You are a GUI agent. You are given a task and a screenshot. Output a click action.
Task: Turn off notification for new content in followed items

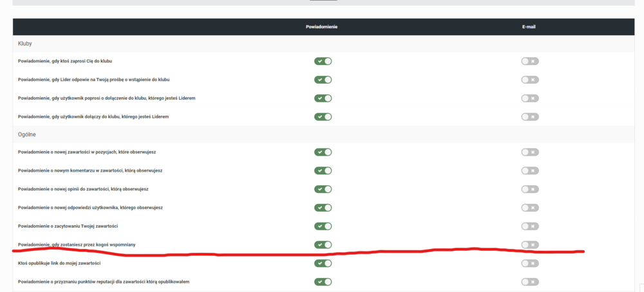323,152
